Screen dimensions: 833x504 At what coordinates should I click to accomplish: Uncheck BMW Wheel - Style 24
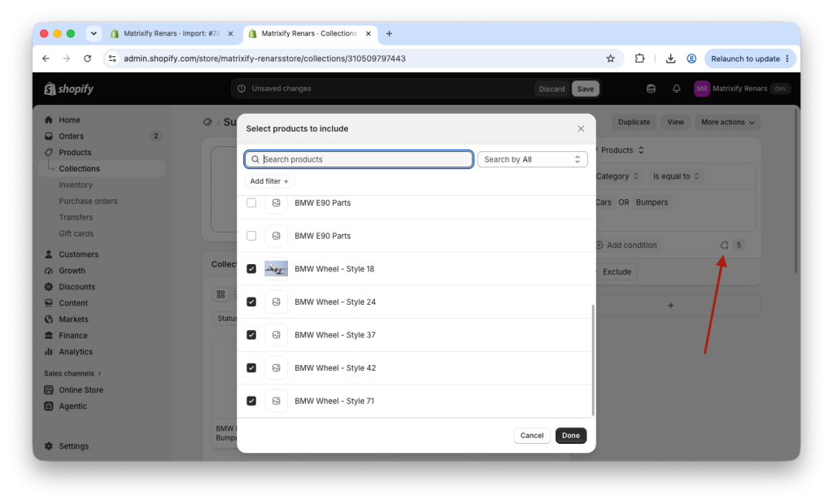coord(251,302)
